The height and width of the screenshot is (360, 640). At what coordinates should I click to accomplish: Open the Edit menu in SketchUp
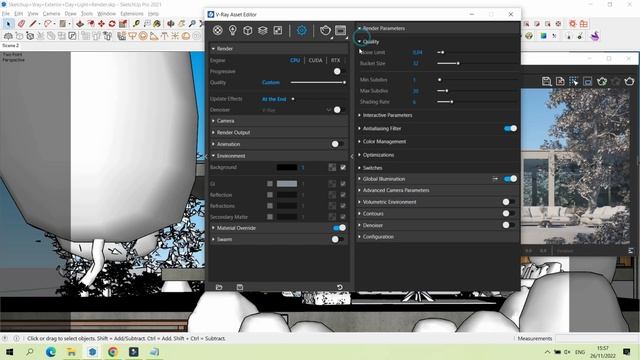click(19, 13)
